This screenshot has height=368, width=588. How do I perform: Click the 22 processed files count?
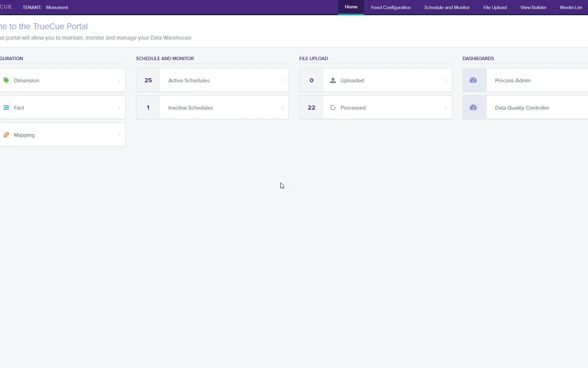coord(311,107)
